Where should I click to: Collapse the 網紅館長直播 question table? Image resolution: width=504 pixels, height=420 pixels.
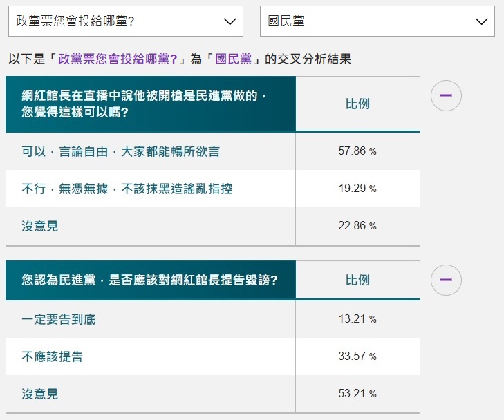pos(446,96)
